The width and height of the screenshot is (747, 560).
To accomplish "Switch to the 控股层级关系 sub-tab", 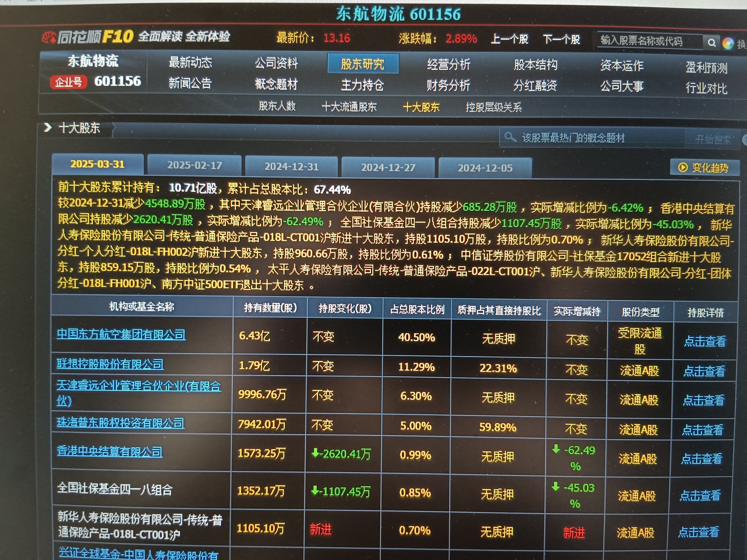I will tap(494, 107).
